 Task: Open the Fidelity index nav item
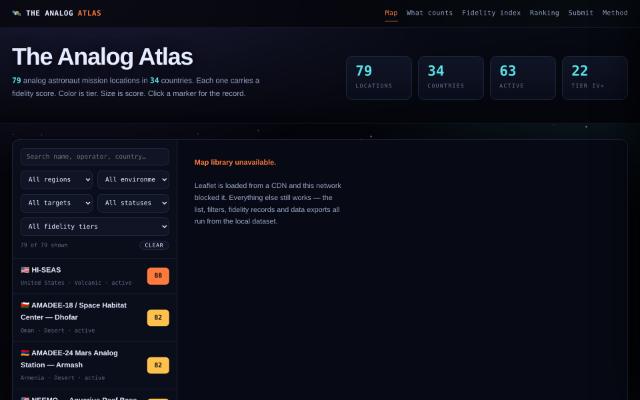pyautogui.click(x=491, y=13)
